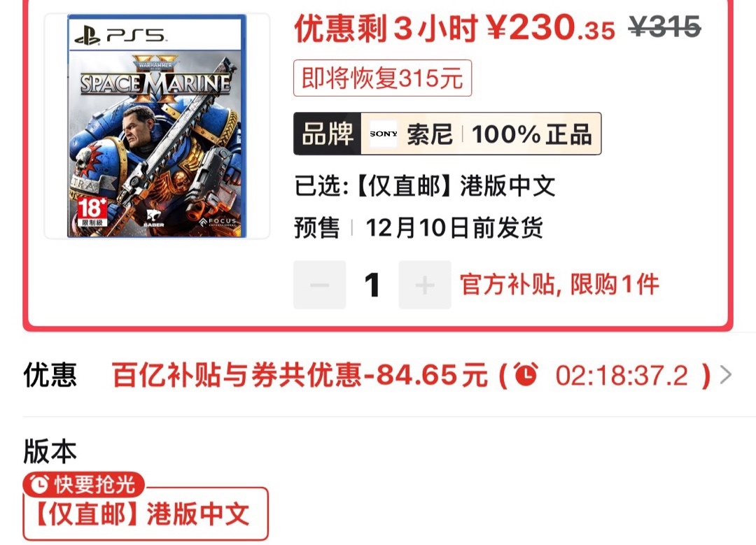Open the chevron arrow beside the discount countdown
The width and height of the screenshot is (756, 545).
click(726, 374)
